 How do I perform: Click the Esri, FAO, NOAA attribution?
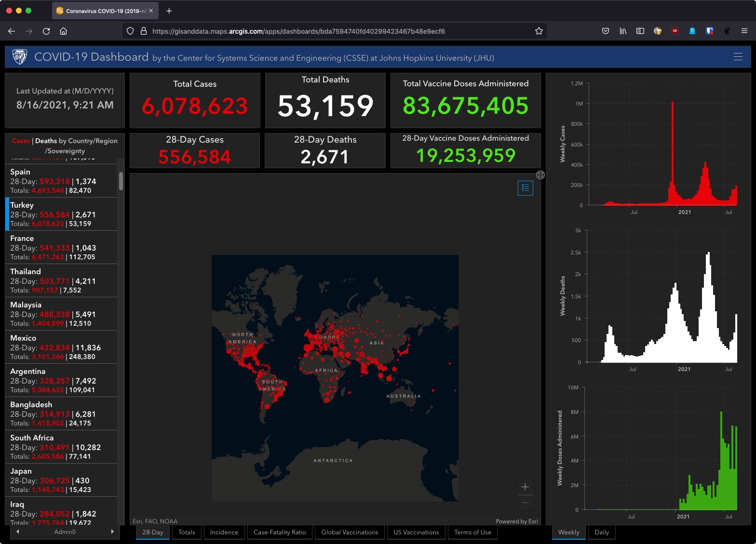coord(155,521)
